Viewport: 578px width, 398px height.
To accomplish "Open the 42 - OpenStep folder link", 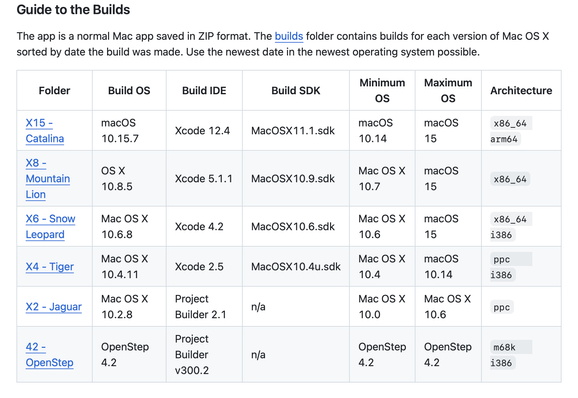I will (x=49, y=355).
